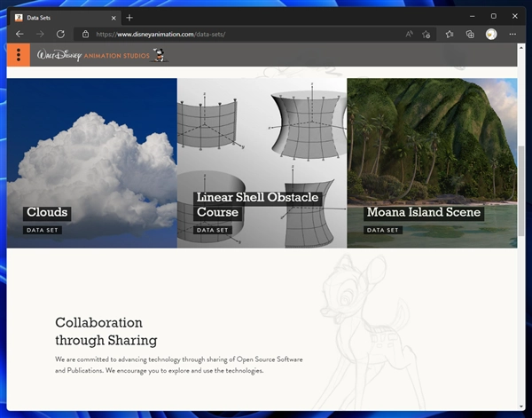Open the browser profile avatar

pyautogui.click(x=491, y=34)
